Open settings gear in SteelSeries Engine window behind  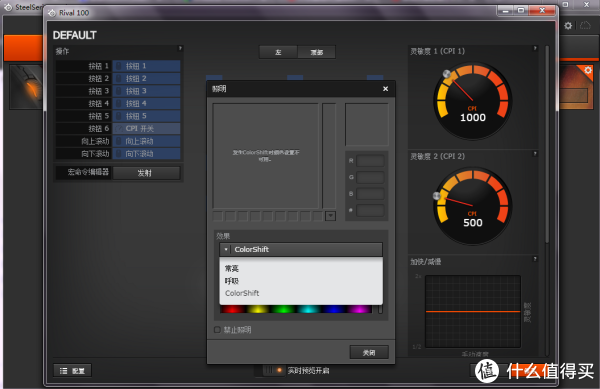point(568,26)
